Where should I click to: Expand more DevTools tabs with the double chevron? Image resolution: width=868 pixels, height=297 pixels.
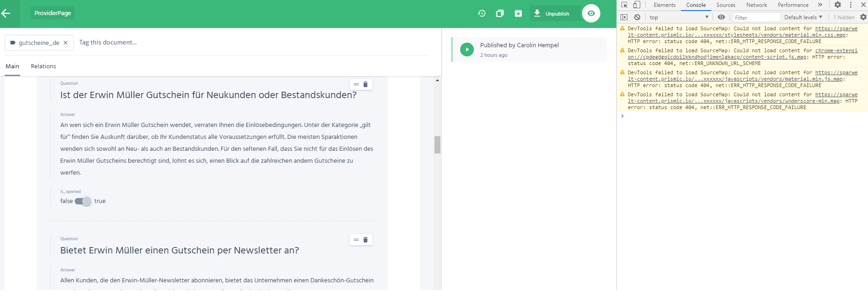[x=820, y=5]
